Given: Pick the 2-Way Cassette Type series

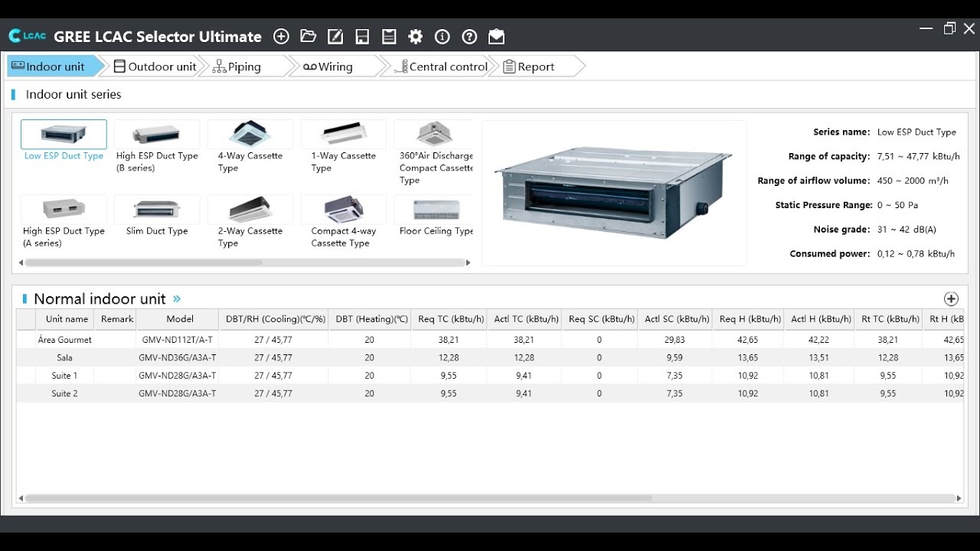Looking at the screenshot, I should (250, 222).
